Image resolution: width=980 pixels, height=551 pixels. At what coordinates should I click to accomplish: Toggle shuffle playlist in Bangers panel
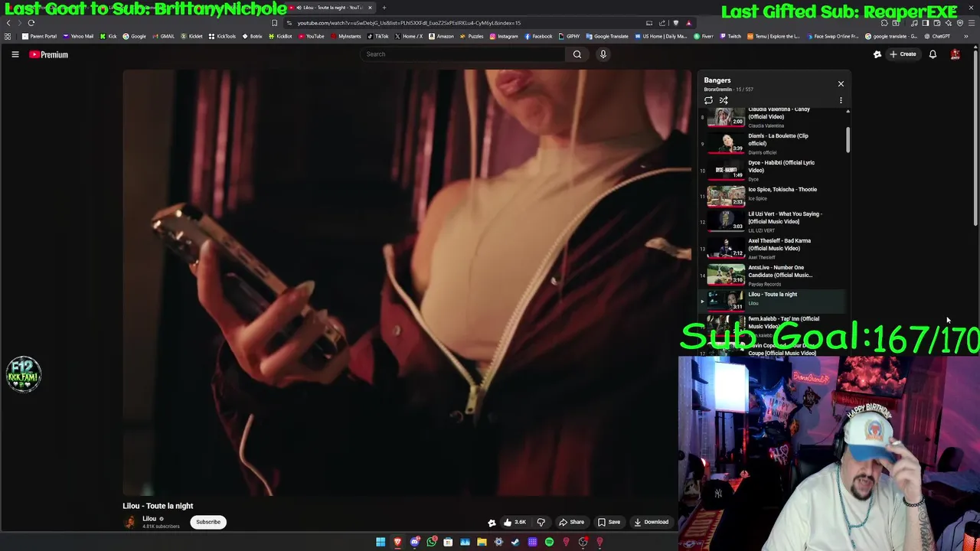724,100
